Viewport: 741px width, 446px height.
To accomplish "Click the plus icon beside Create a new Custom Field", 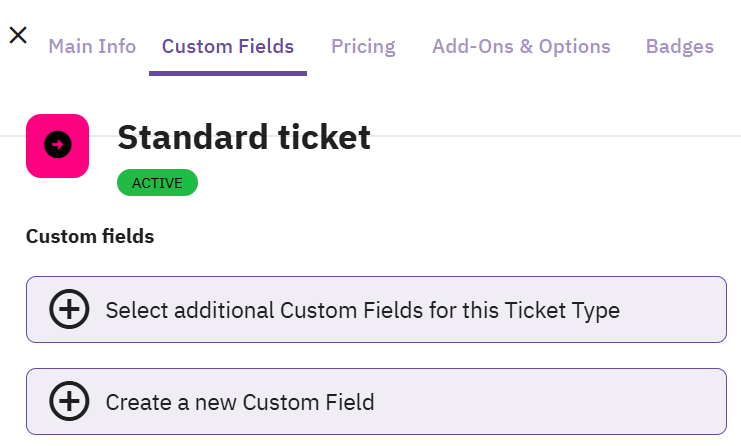I will point(69,402).
